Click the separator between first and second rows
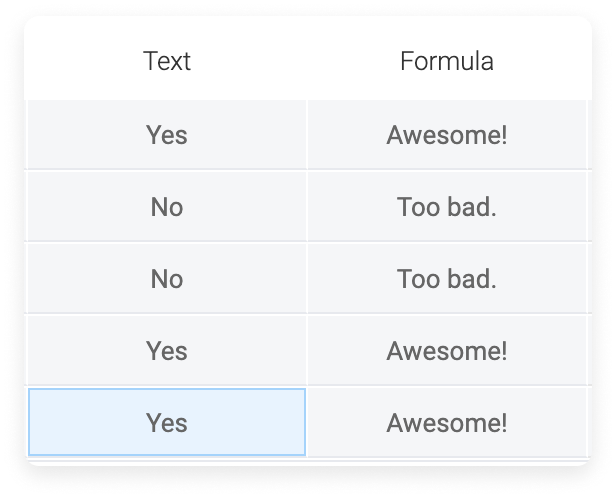 [x=308, y=170]
